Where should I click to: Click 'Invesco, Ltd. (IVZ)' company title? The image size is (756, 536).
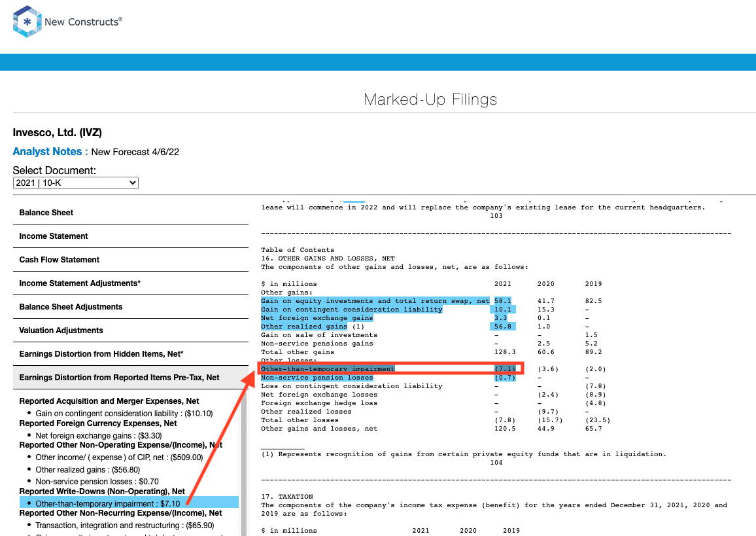pos(58,133)
